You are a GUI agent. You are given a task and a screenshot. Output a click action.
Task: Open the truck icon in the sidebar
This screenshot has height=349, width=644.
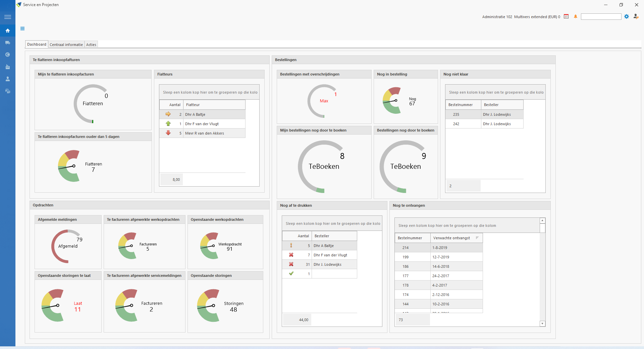(7, 43)
